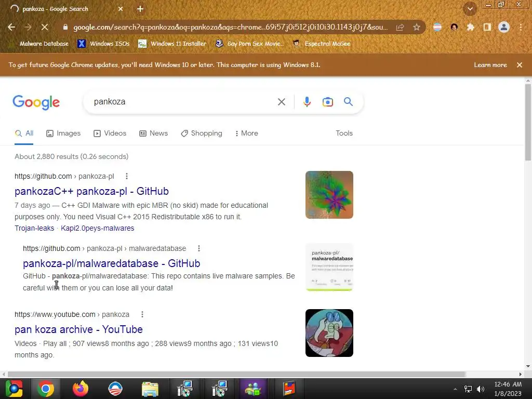
Task: Select the All results tab
Action: click(x=24, y=134)
